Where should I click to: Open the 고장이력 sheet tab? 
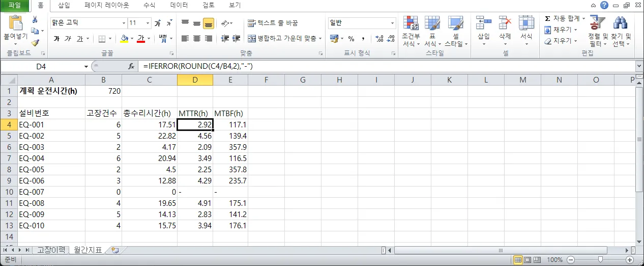[x=51, y=250]
